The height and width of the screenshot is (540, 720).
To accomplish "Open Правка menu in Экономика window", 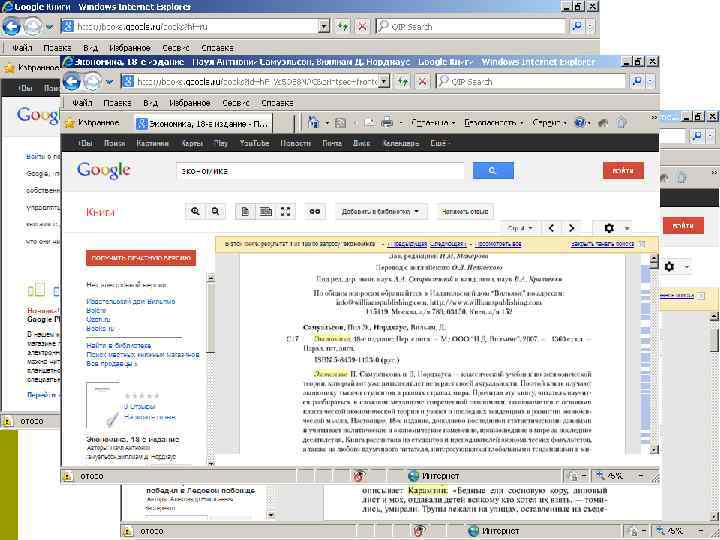I will (117, 103).
